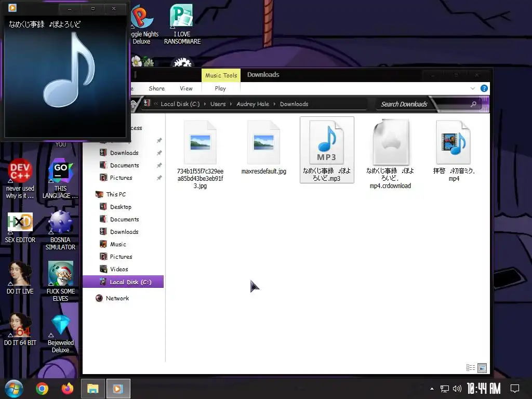Screen dimensions: 532x399
Task: Click the search magnifier in Search Downloads
Action: [x=474, y=104]
